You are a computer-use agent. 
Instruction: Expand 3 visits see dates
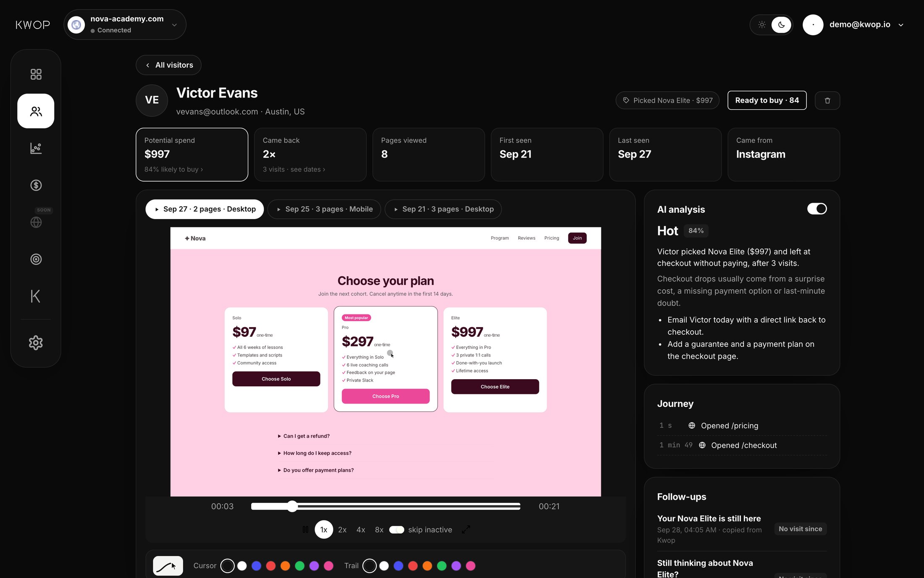(x=294, y=169)
